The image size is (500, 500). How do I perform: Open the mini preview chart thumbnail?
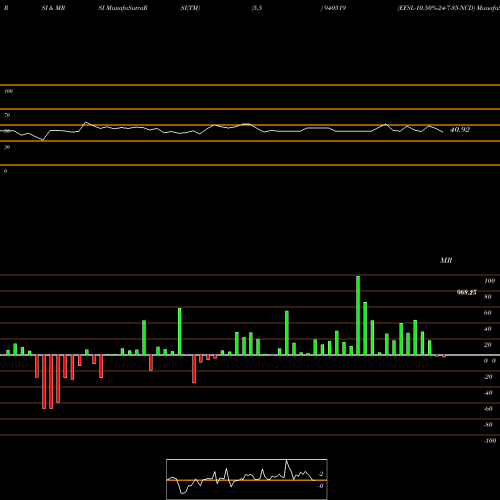click(247, 479)
